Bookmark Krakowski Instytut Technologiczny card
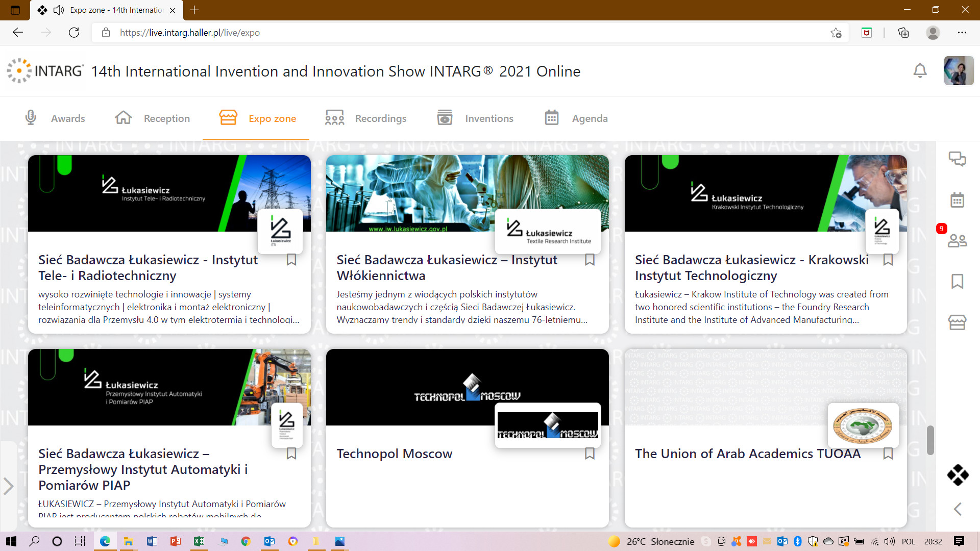Image resolution: width=980 pixels, height=551 pixels. [888, 260]
